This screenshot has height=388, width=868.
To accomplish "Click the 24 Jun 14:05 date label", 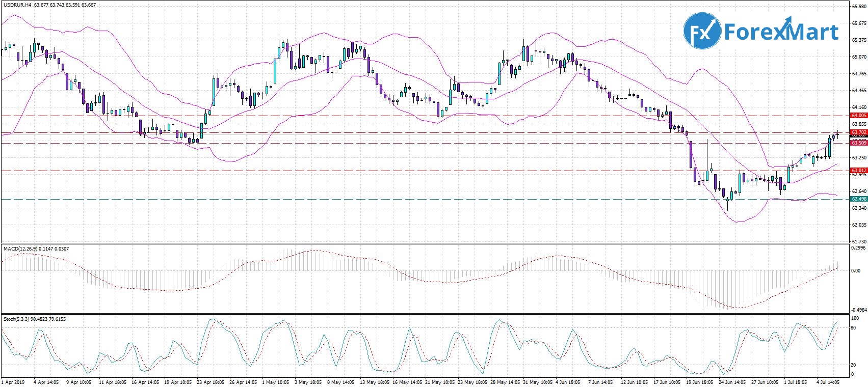I will point(732,382).
